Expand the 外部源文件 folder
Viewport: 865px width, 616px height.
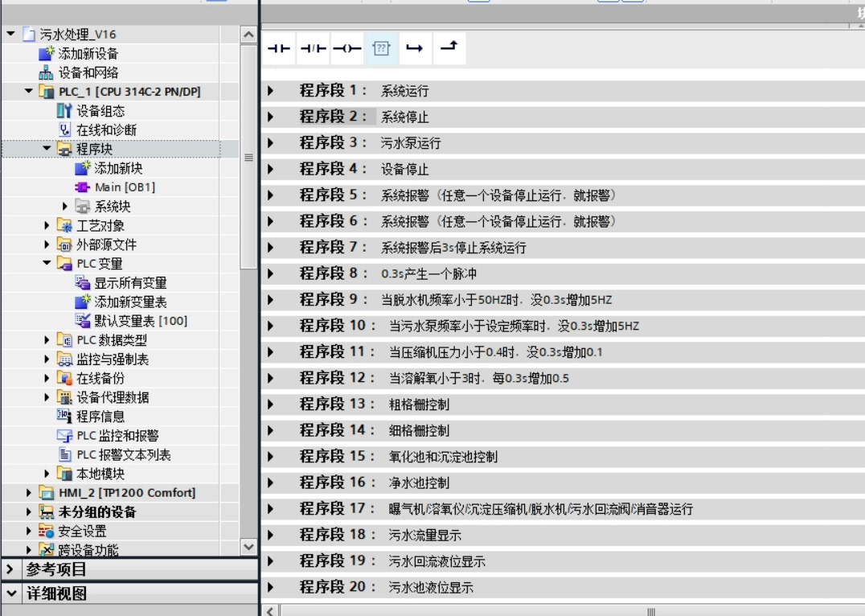click(x=47, y=244)
